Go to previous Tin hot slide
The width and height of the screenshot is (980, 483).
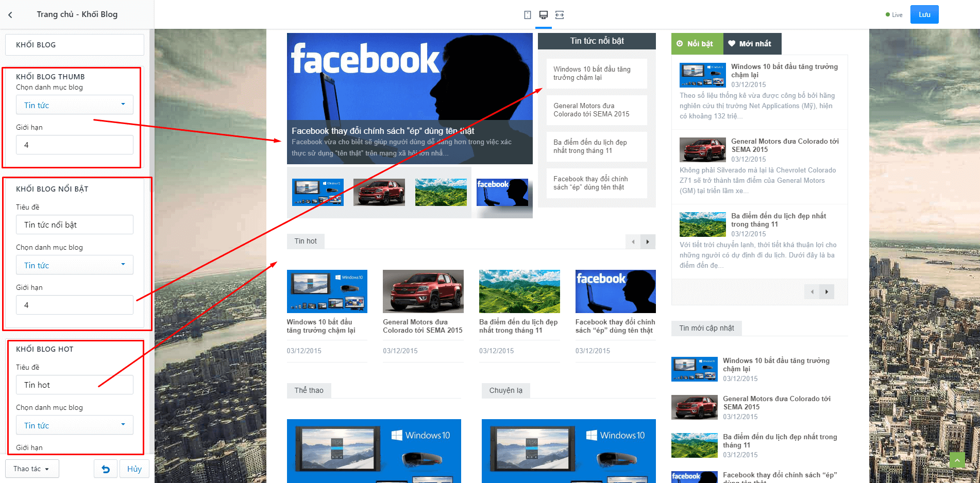[633, 242]
